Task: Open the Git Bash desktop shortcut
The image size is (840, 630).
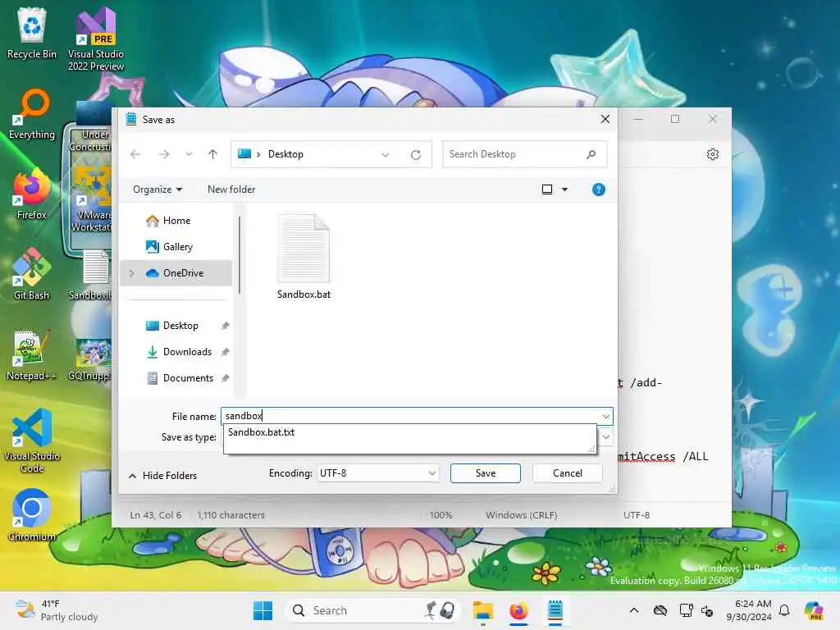Action: (x=32, y=275)
